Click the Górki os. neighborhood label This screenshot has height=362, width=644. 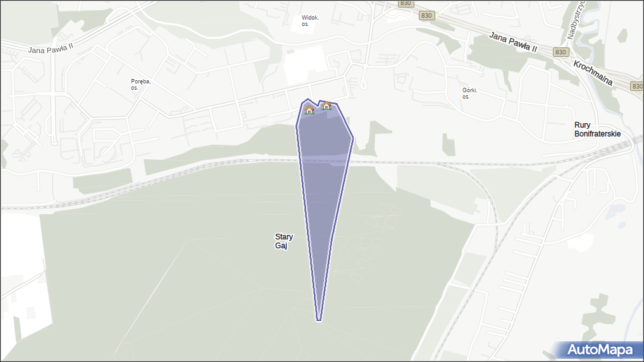click(470, 94)
